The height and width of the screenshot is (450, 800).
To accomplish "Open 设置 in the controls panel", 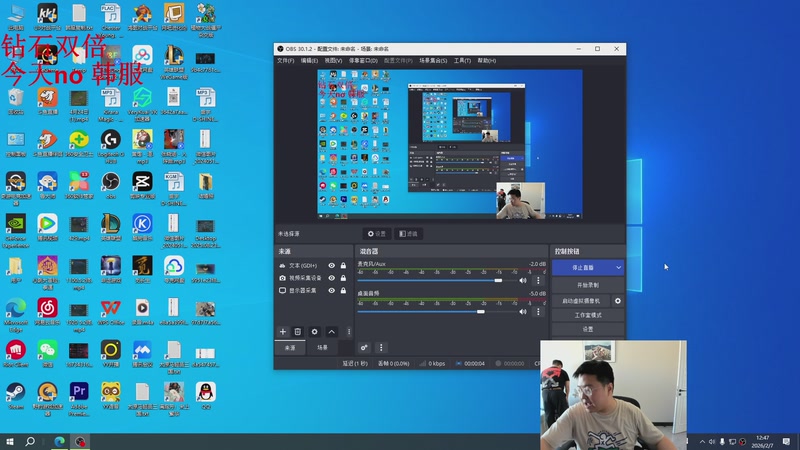I will [588, 330].
